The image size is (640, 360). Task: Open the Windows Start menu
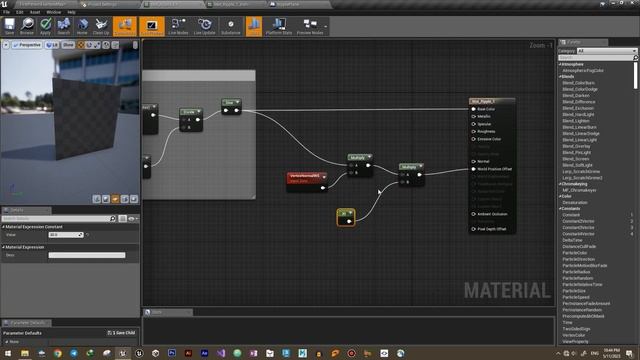8,353
